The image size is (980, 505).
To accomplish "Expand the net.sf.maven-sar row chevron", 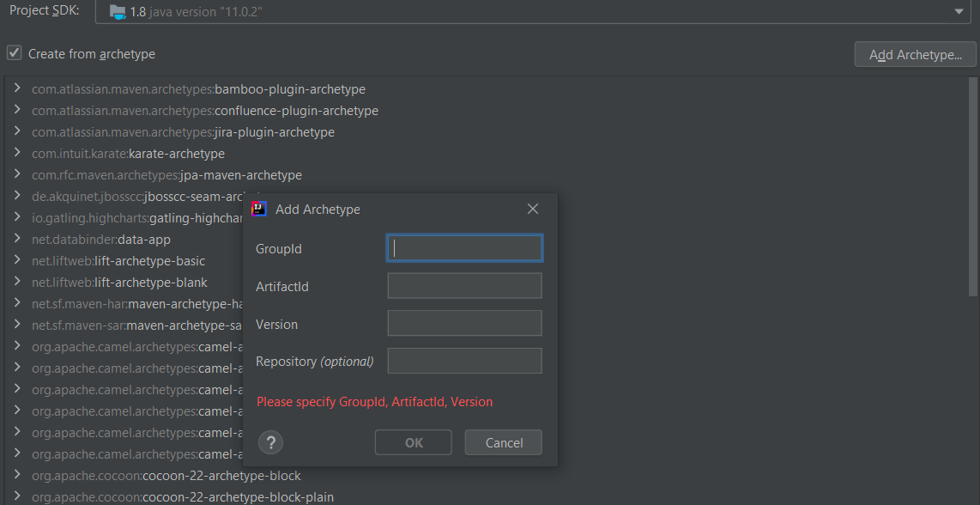I will coord(17,324).
